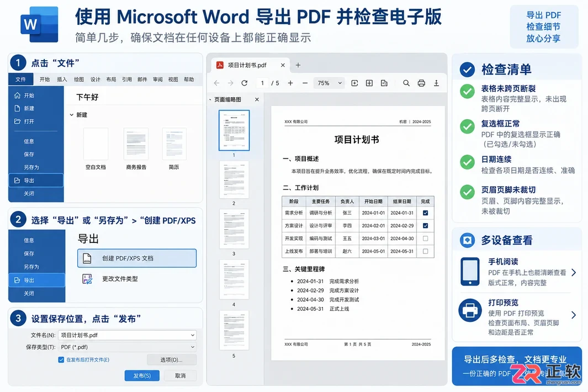Screen dimensions: 588x392
Task: Click the PDF file icon on 项目计划书.pdf tab
Action: point(220,65)
